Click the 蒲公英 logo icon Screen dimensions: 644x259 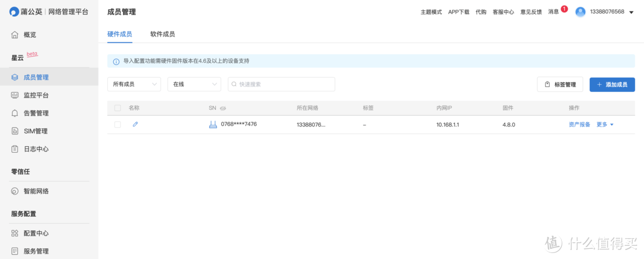tap(14, 12)
